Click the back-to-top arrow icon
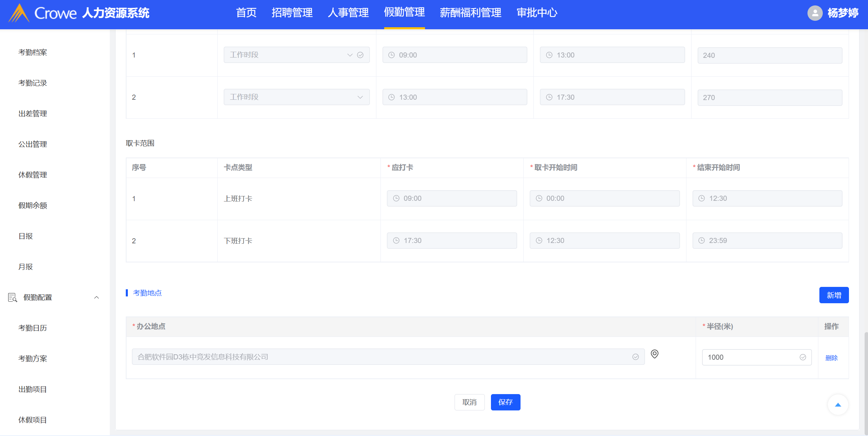 point(838,405)
